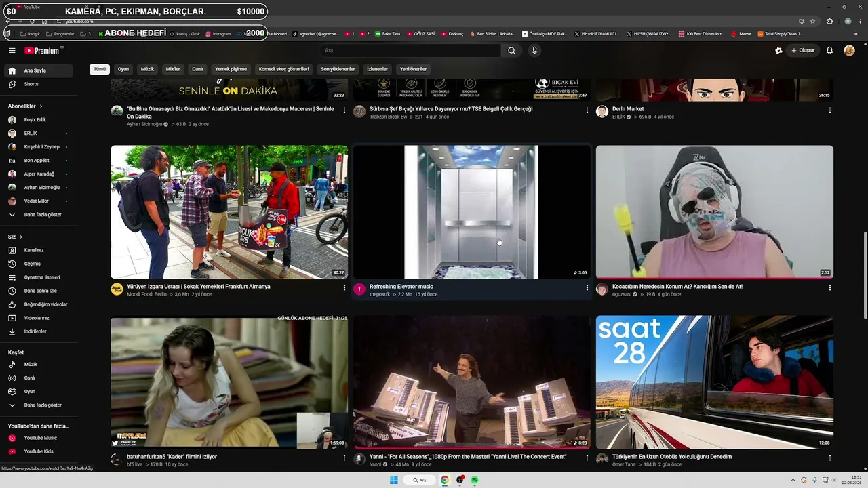Screen dimensions: 868x488
Task: Open Geçmiş watch history
Action: pyautogui.click(x=39, y=264)
